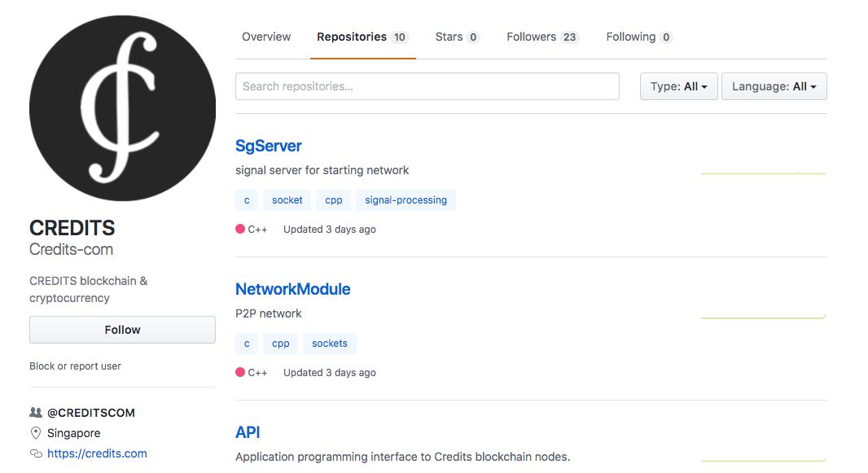Open the Language filter dropdown
The image size is (868, 473).
tap(774, 86)
